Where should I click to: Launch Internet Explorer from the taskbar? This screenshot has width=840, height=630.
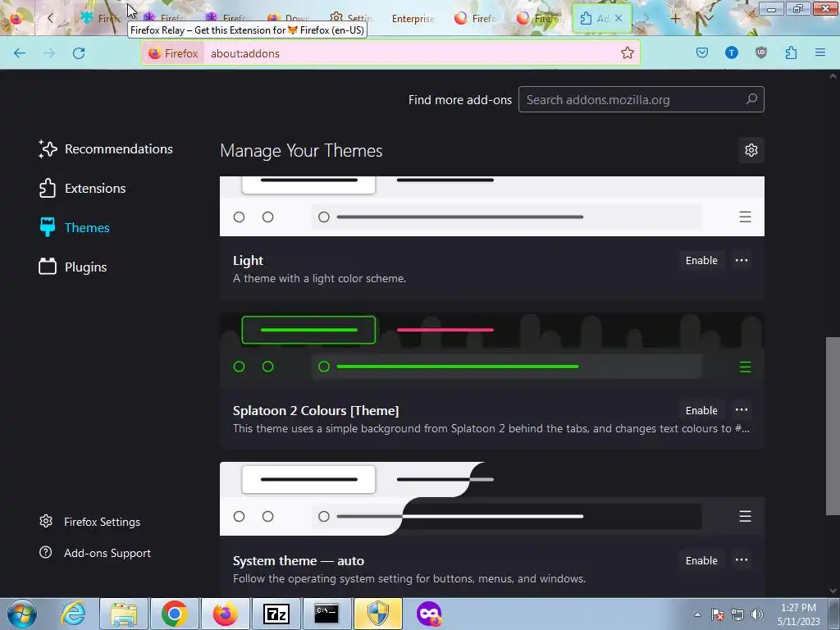point(73,614)
